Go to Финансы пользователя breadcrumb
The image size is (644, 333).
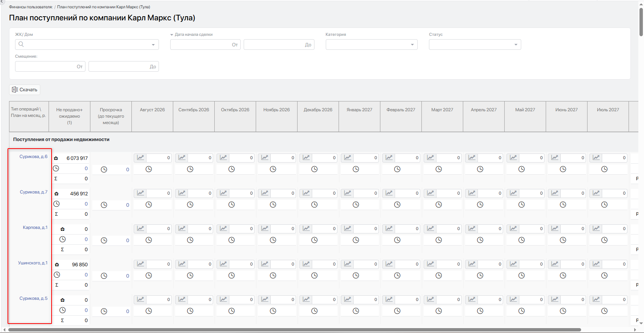point(31,7)
